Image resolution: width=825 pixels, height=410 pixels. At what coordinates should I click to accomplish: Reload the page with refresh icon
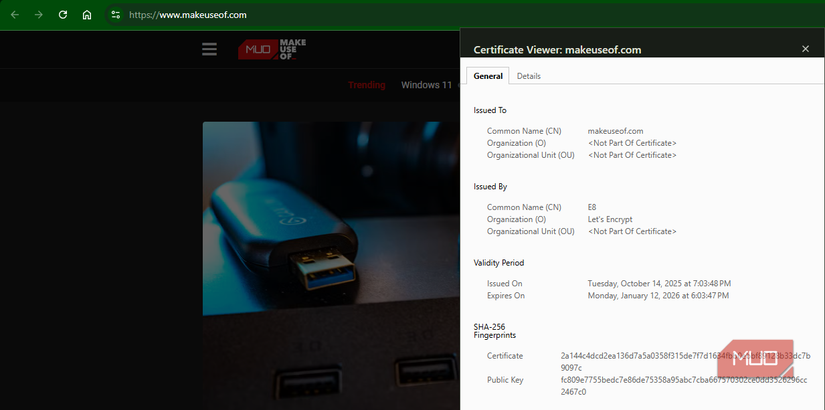[63, 15]
